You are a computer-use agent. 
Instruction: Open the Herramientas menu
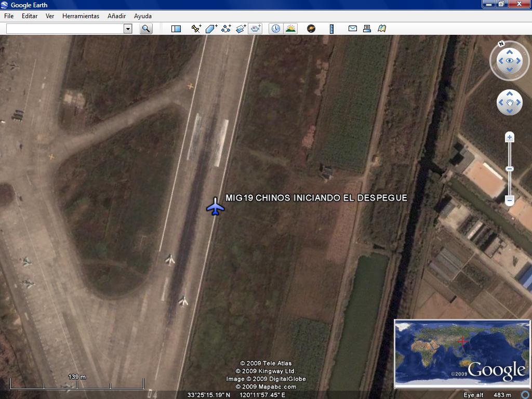click(81, 16)
